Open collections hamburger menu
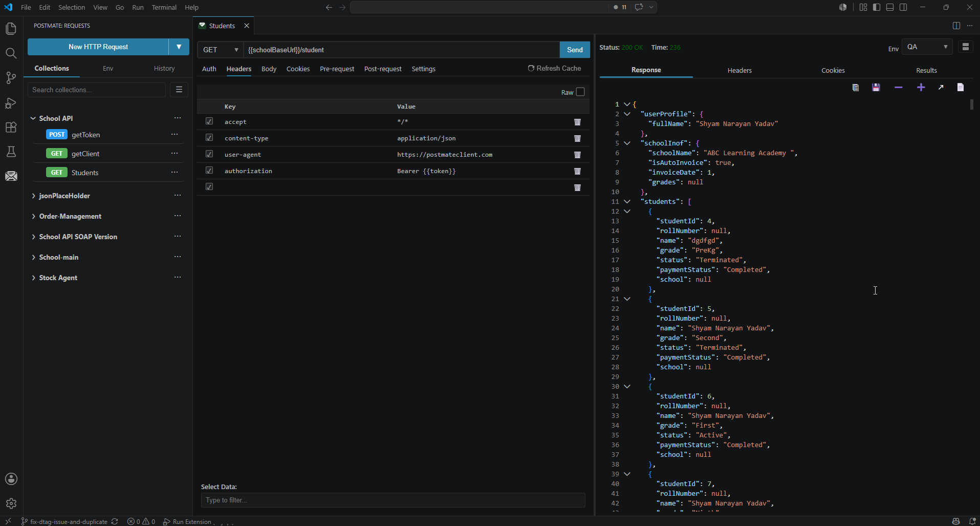Image resolution: width=980 pixels, height=526 pixels. (x=179, y=90)
